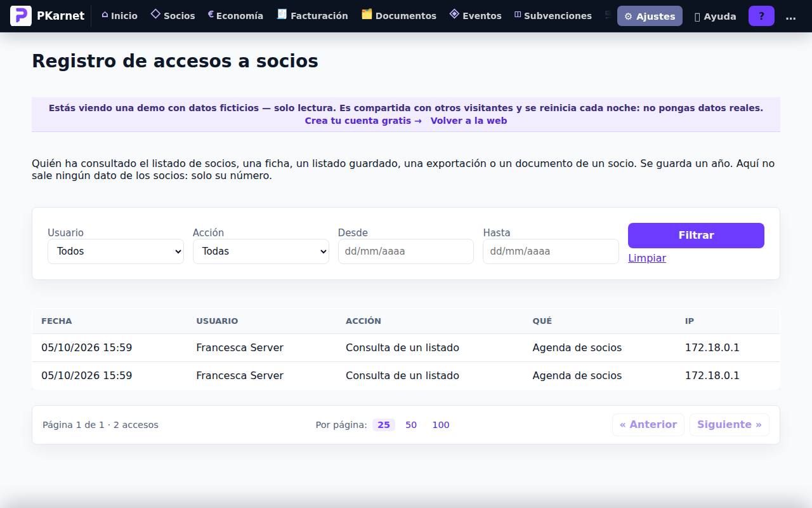Follow the 'Crea tu cuenta gratis' link
Screen dimensions: 812x508
pos(363,121)
